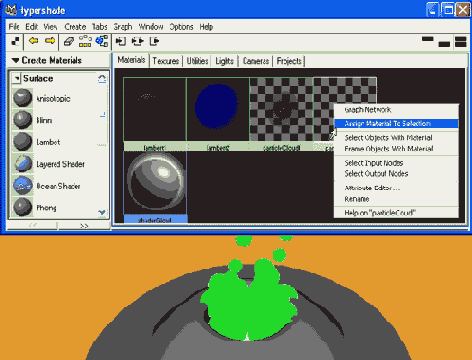472x360 pixels.
Task: Click the Input Connections toolbar icon
Action: pyautogui.click(x=120, y=41)
